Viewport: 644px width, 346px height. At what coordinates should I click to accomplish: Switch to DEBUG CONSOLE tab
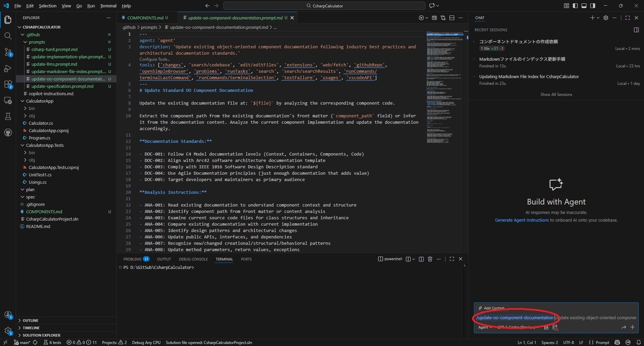193,259
